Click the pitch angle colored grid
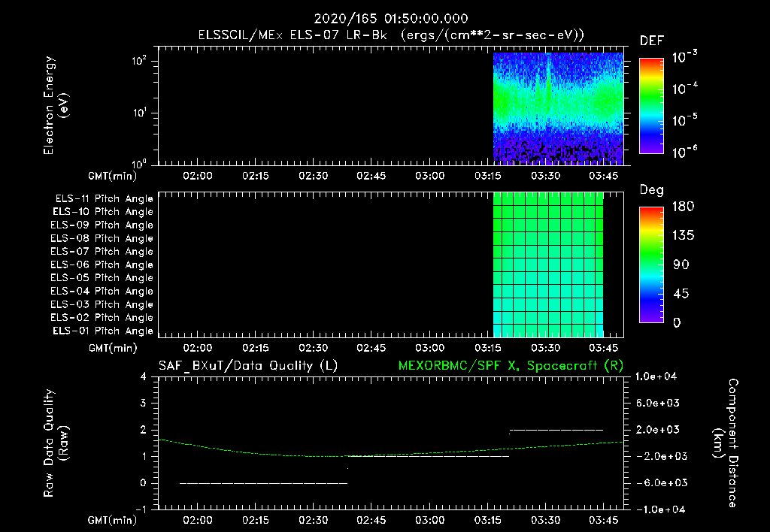Viewport: 770px width, 532px height. (548, 264)
